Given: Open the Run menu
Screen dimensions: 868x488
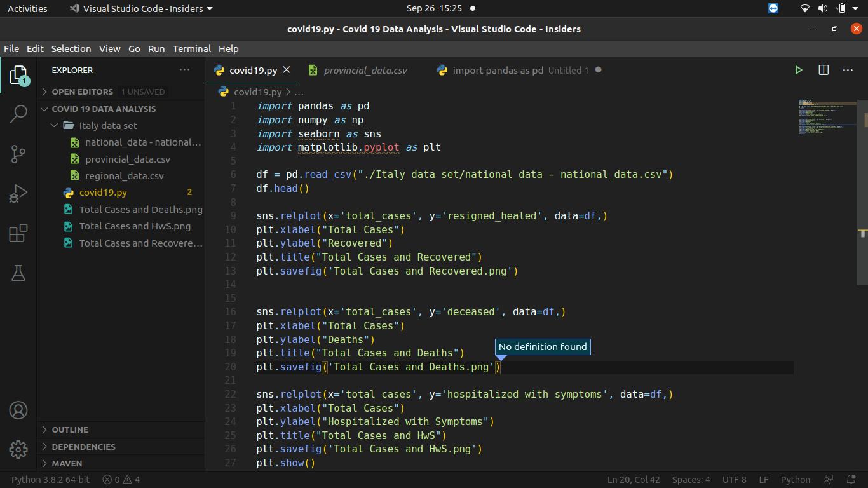Looking at the screenshot, I should 156,49.
